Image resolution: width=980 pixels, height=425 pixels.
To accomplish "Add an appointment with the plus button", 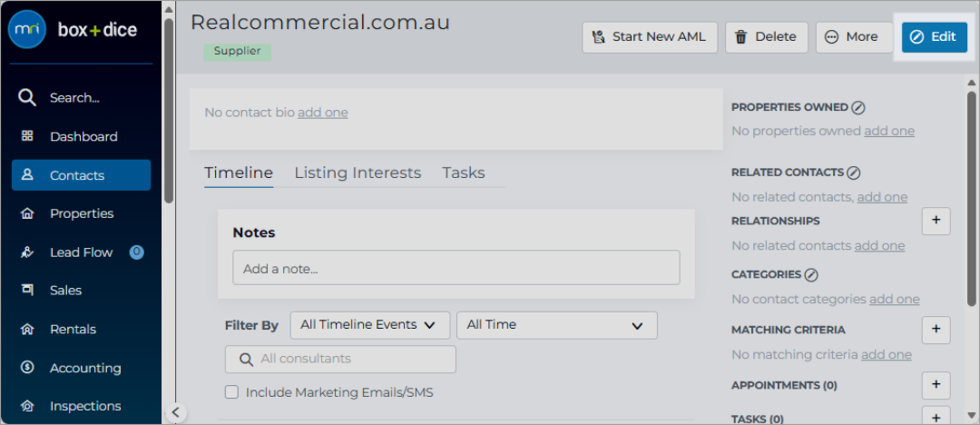I will [x=936, y=384].
